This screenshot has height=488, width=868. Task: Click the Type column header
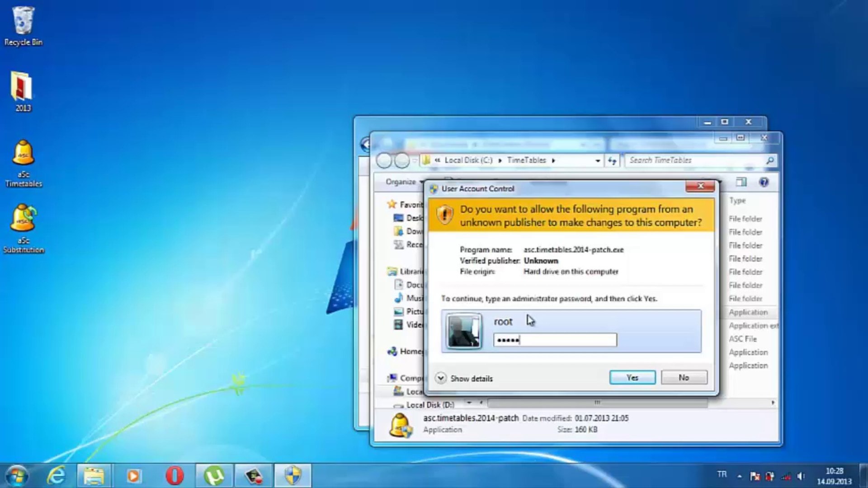pyautogui.click(x=737, y=200)
